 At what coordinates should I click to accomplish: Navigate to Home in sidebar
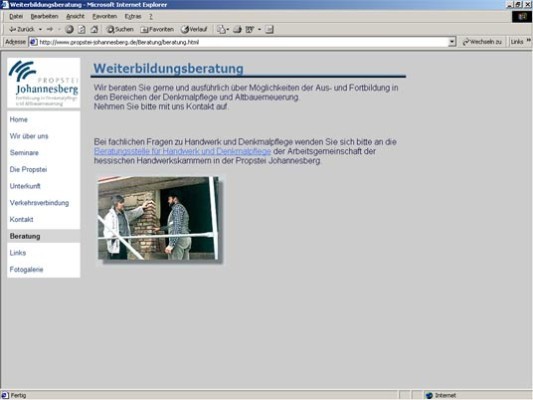coord(18,120)
